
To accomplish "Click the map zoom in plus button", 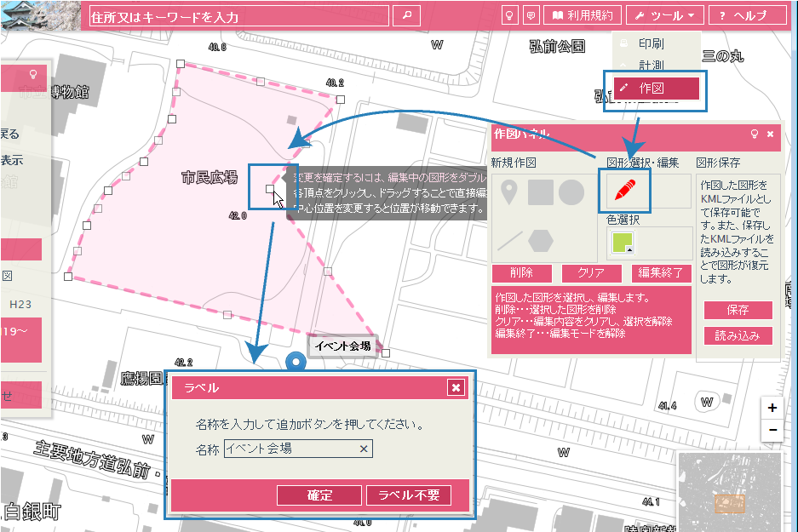I will click(772, 408).
